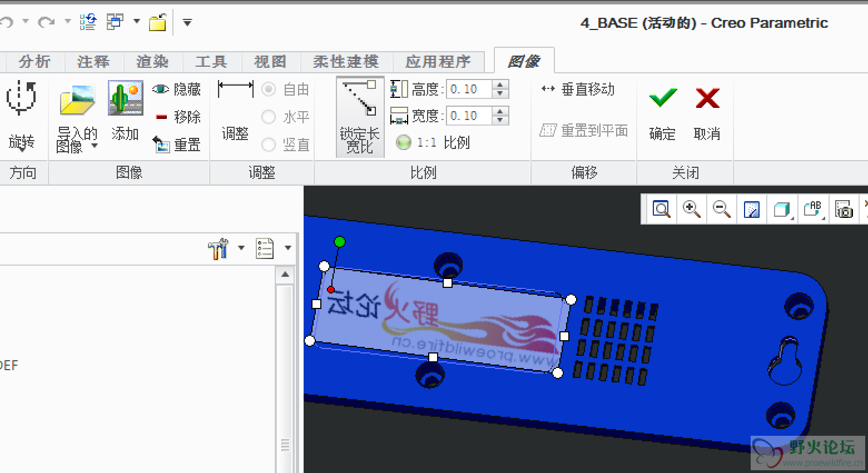This screenshot has height=473, width=868.
Task: Click the 旋转 rotate tool
Action: click(22, 117)
